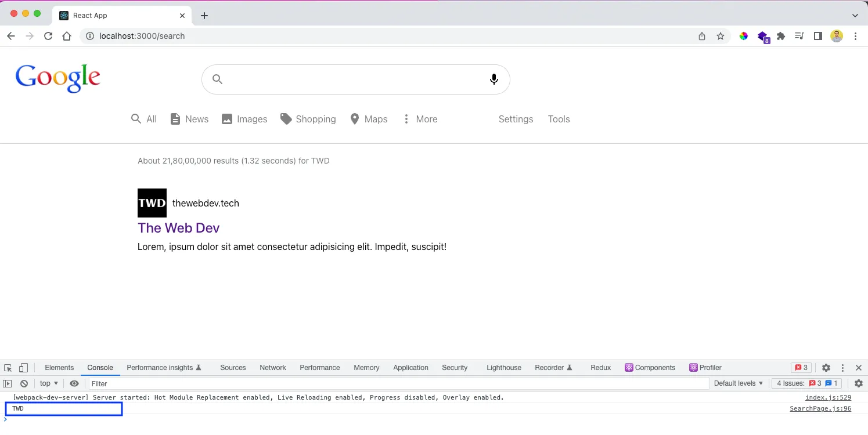Open the React Profiler tab
The height and width of the screenshot is (435, 868).
point(705,368)
